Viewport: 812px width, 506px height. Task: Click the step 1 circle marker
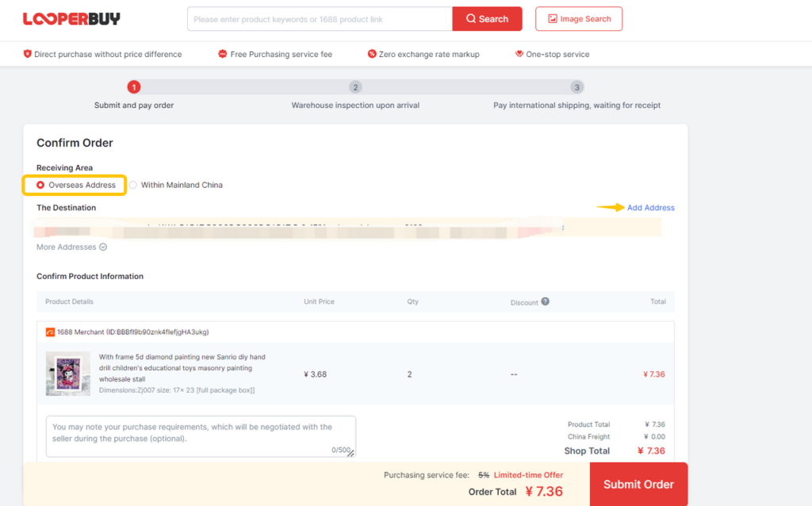point(134,87)
